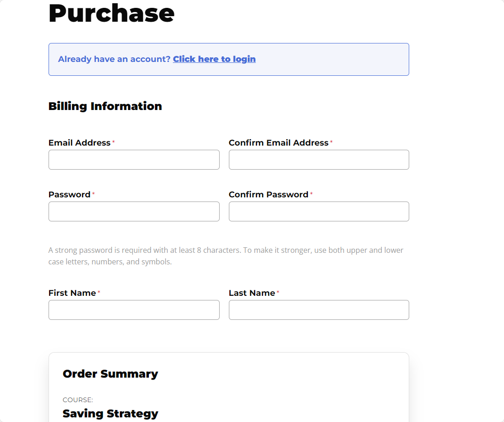Viewport: 504px width, 422px height.
Task: Click the strong password hint text
Action: [x=226, y=256]
